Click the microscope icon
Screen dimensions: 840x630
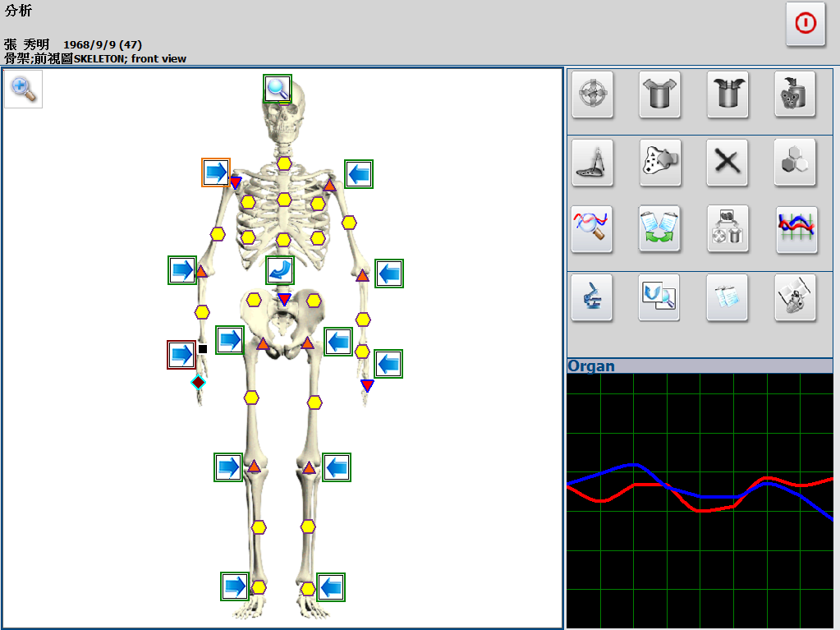592,297
